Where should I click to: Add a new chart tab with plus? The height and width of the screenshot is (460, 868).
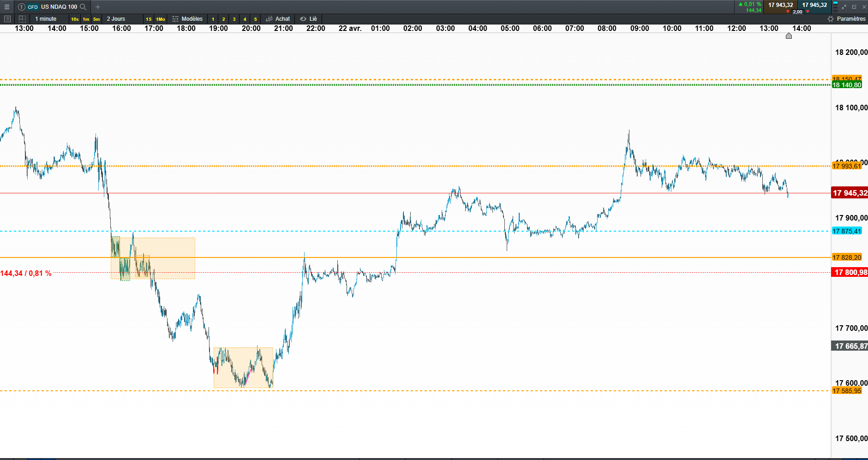[x=98, y=7]
